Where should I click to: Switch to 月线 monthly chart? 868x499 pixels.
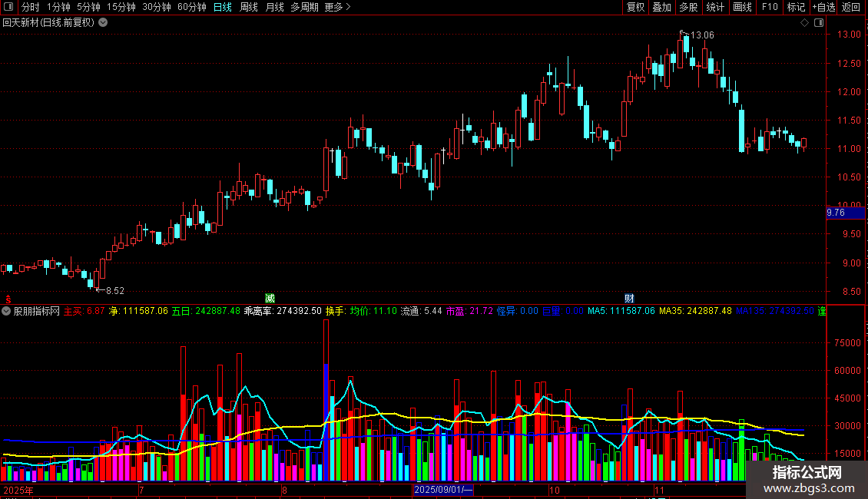[274, 7]
